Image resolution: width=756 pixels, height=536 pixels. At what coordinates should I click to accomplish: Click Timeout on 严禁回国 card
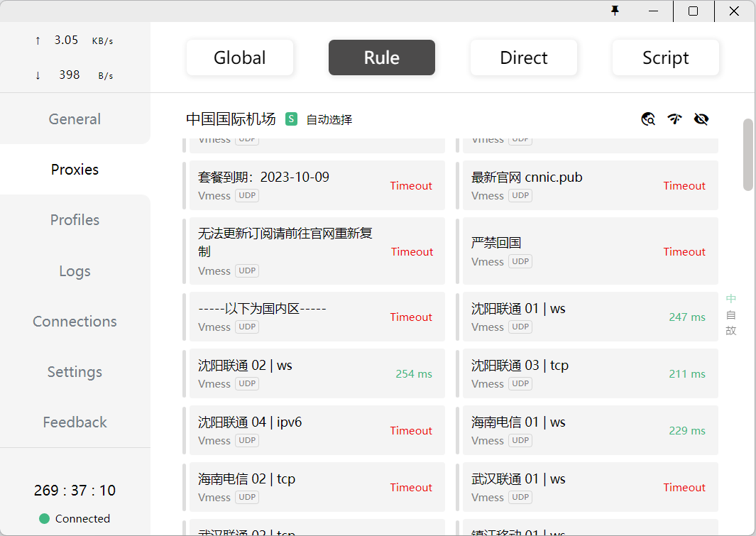684,251
